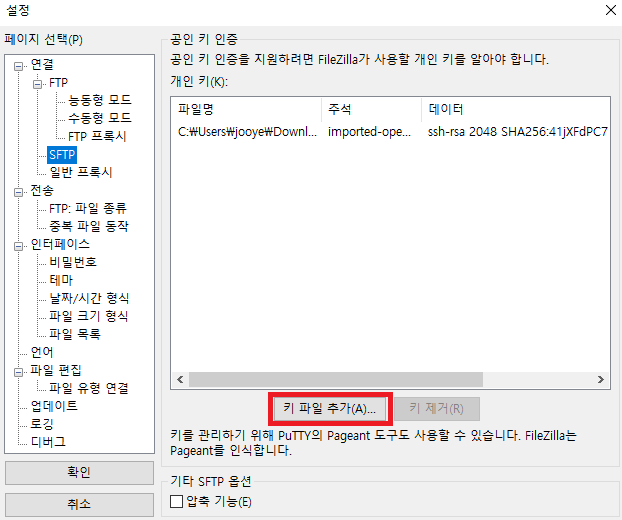622x520 pixels.
Task: Open the 능동형 모드 page
Action: tap(99, 100)
